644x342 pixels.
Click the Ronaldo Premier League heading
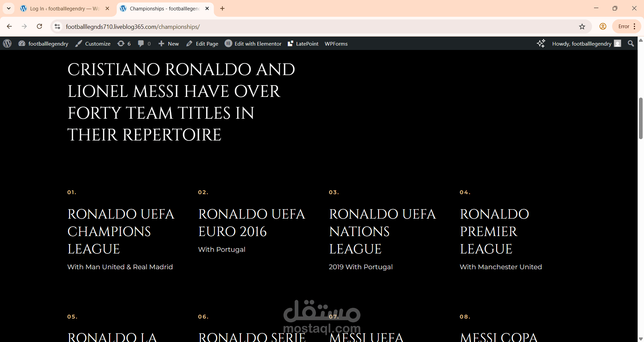tap(494, 231)
